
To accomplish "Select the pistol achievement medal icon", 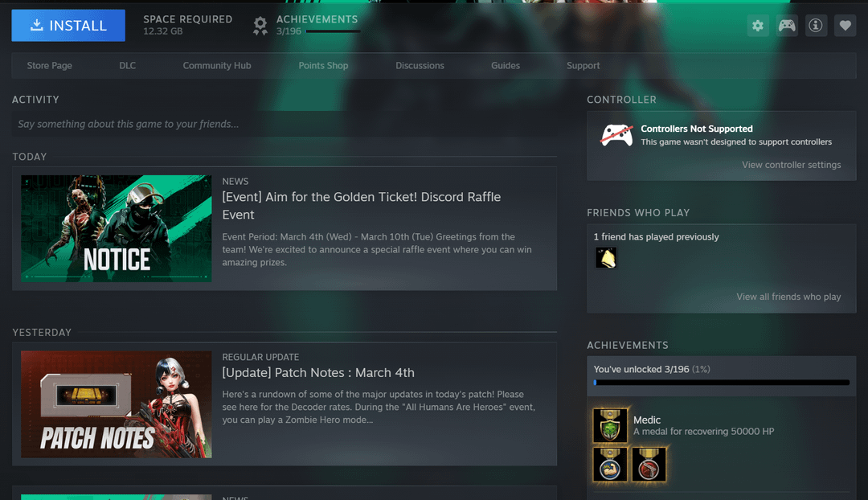I will pos(649,465).
